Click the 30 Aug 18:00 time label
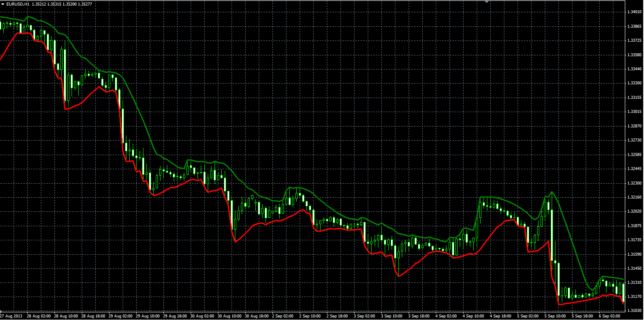 (x=256, y=317)
